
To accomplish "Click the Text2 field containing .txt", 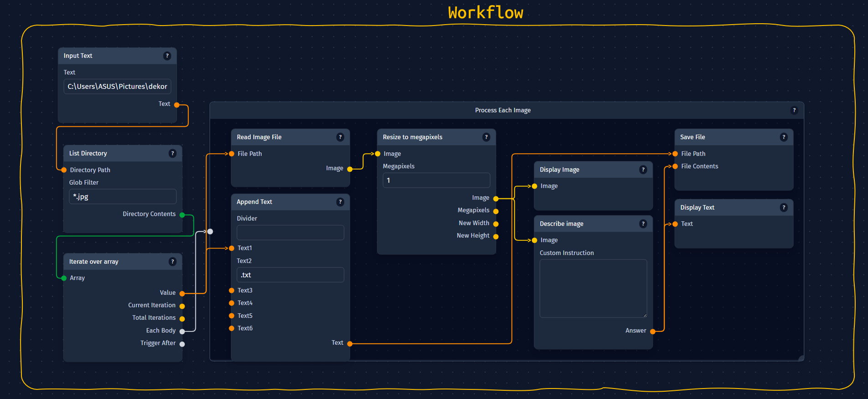I will (290, 275).
